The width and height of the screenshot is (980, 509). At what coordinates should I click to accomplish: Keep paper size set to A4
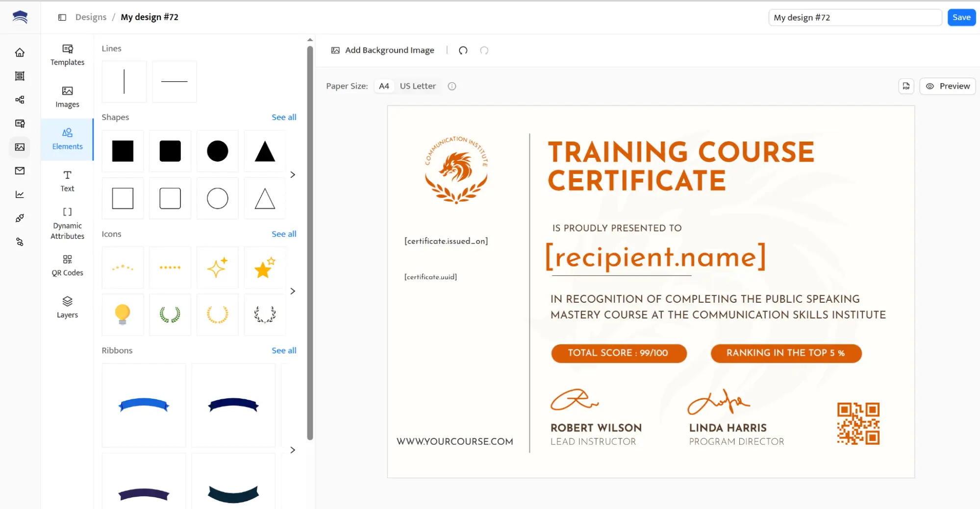(384, 86)
